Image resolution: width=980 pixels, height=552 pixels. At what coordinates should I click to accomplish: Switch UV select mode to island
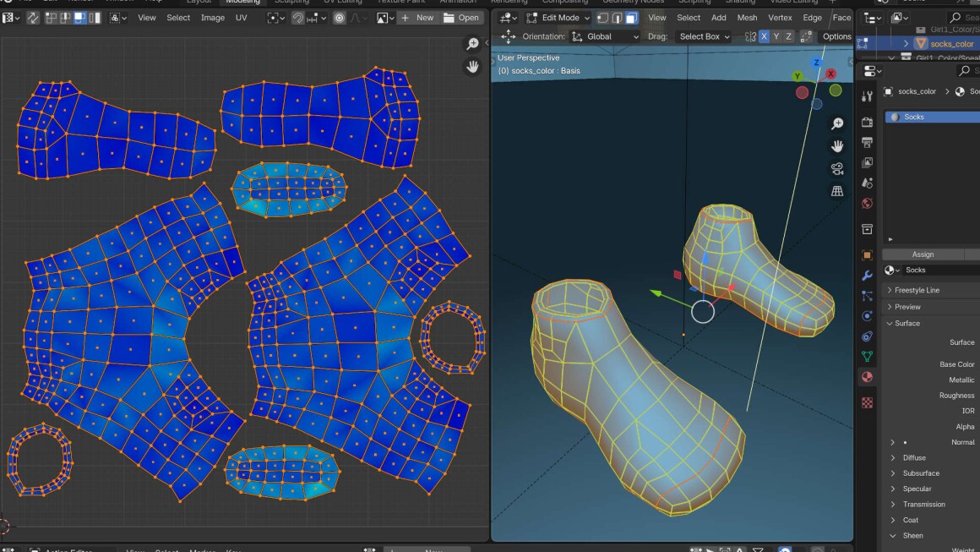[95, 18]
